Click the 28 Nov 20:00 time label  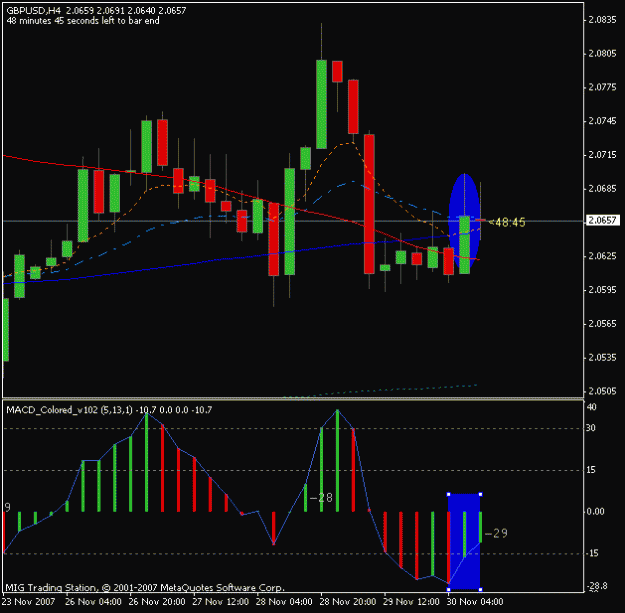348,601
